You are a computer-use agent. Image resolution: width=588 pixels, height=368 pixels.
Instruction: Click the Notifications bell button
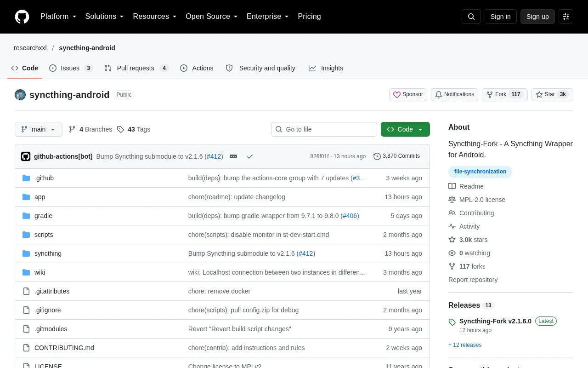[454, 95]
